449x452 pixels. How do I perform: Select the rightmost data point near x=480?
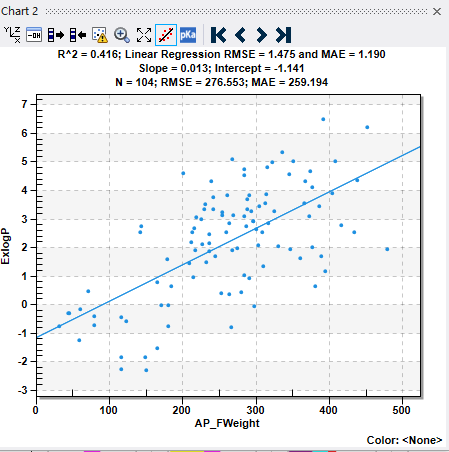[387, 249]
